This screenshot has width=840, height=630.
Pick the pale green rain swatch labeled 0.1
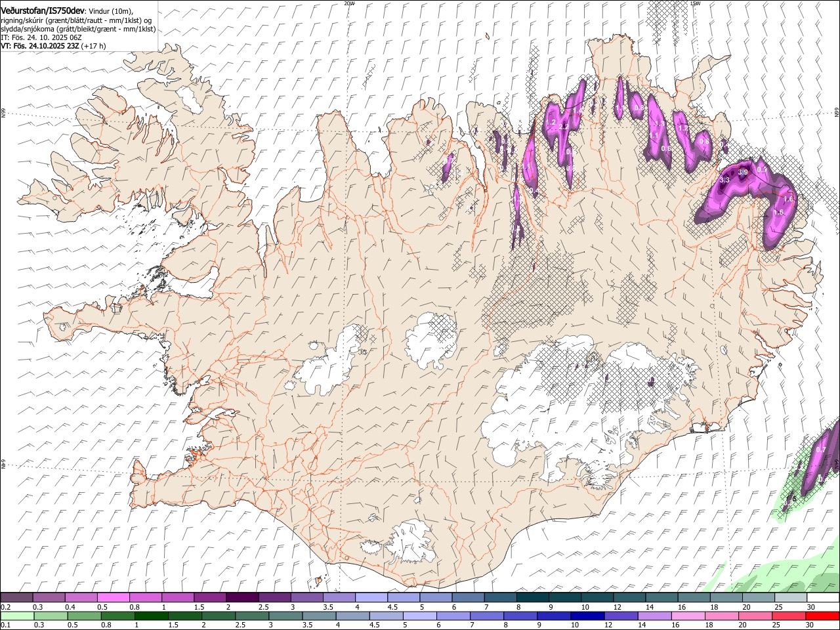coord(16,616)
